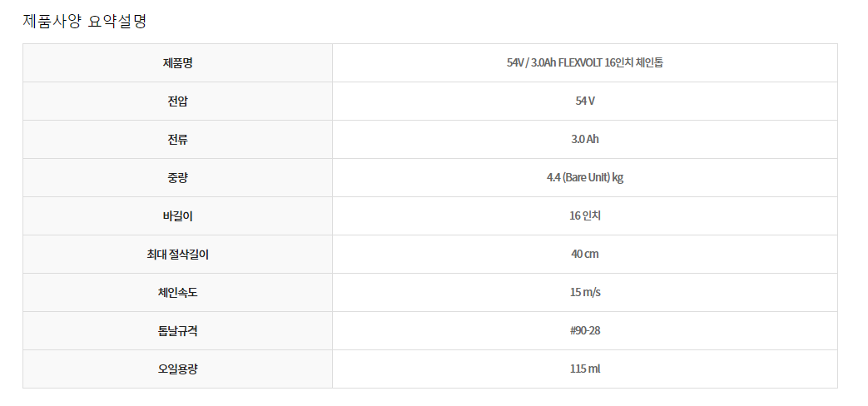The image size is (868, 406).
Task: Select the 전압 row label
Action: [177, 101]
